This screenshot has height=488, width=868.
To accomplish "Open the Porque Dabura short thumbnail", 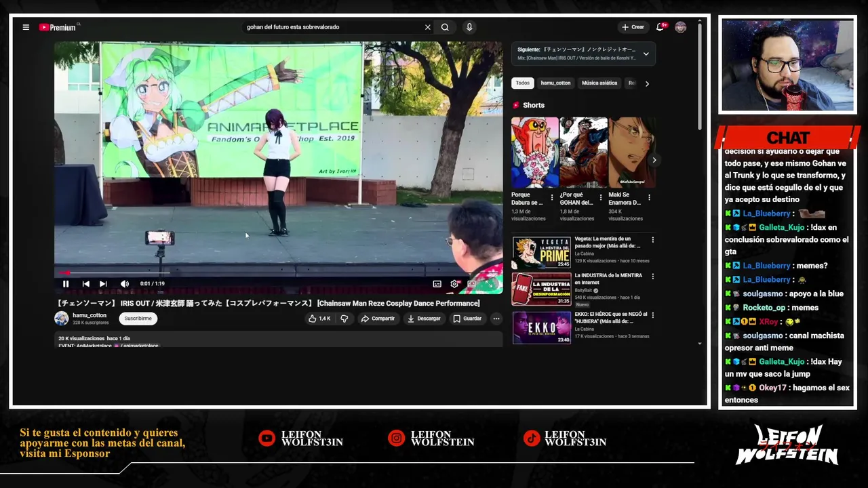I will coord(535,152).
